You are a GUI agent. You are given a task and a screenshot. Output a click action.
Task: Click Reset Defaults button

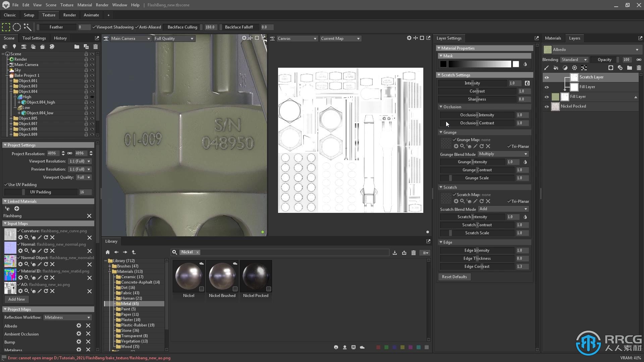tap(454, 277)
